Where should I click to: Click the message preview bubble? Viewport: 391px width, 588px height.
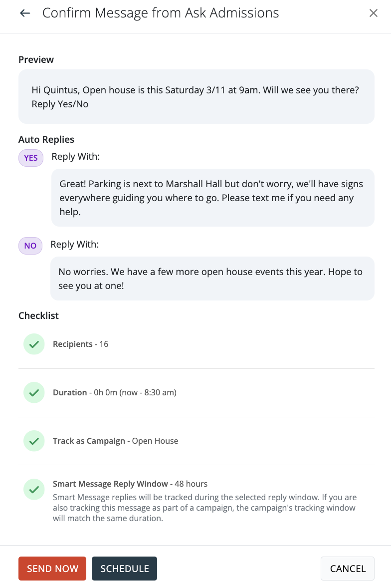pos(196,97)
